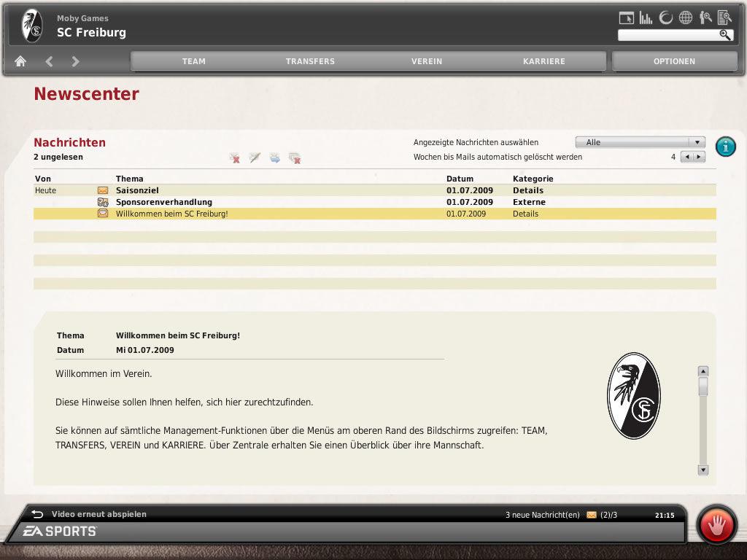Click the Thema column header

(x=130, y=179)
